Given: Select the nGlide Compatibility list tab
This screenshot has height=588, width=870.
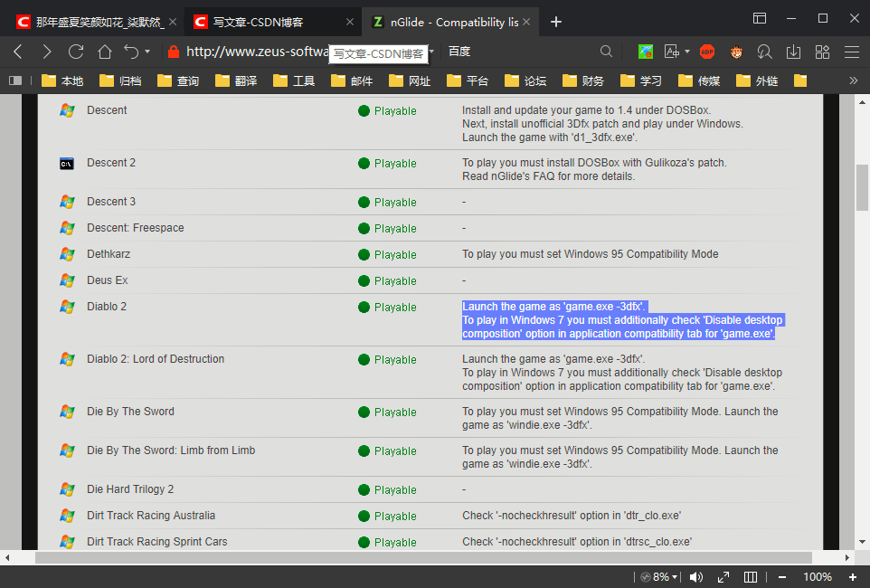Looking at the screenshot, I should click(449, 23).
